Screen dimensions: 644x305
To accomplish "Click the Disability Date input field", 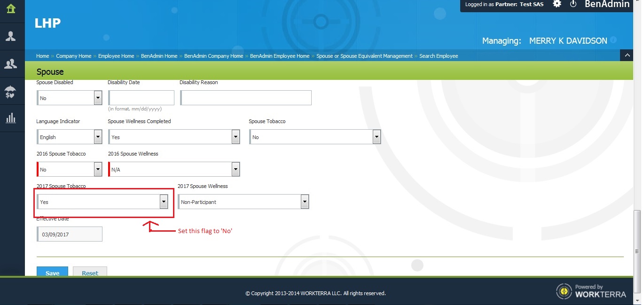I will [x=141, y=98].
